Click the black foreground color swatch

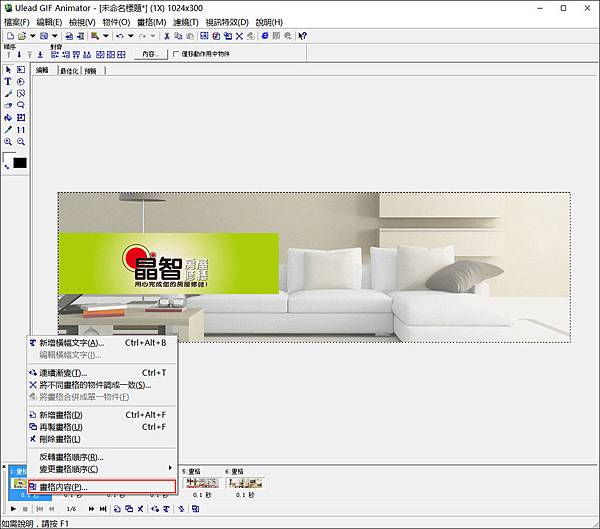coord(20,162)
